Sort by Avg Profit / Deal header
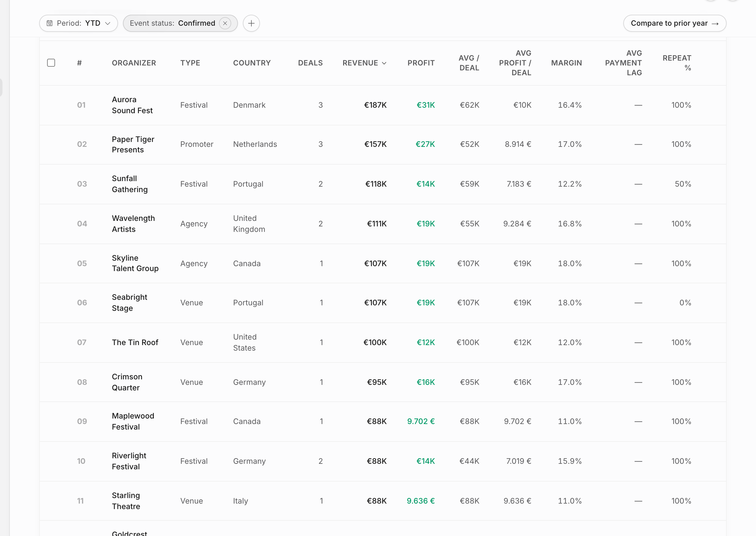The width and height of the screenshot is (756, 536). (515, 63)
